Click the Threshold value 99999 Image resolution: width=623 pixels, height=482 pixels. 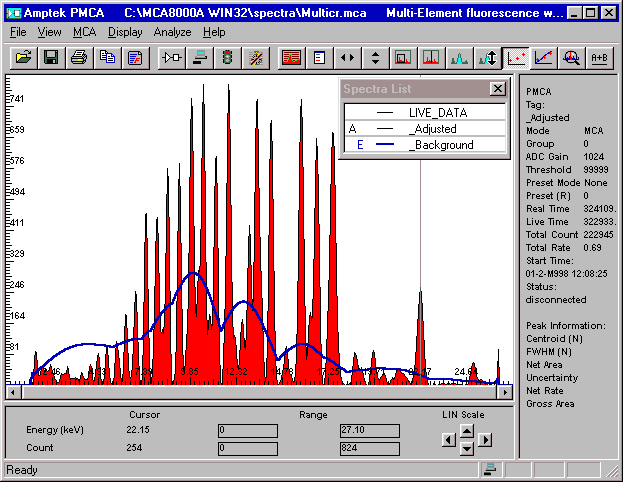[596, 170]
